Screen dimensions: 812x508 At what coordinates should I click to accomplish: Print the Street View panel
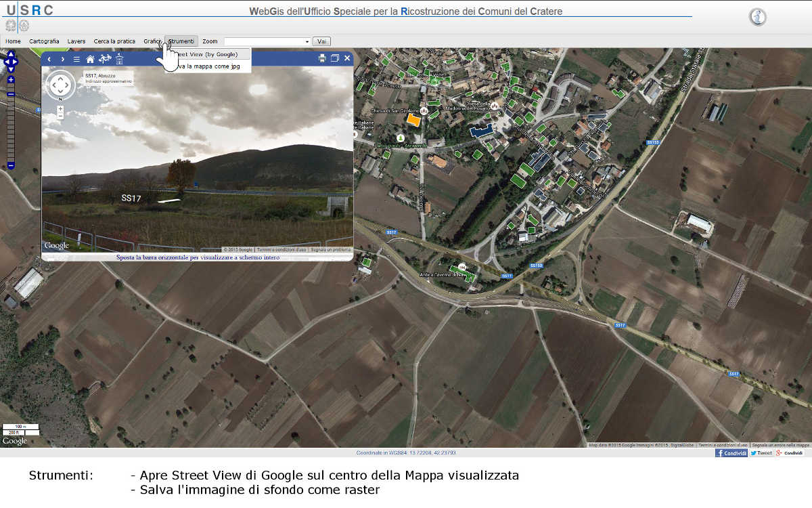322,58
